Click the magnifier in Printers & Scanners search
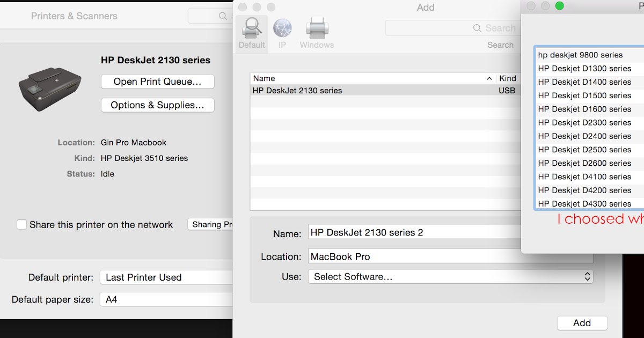This screenshot has width=644, height=338. point(223,16)
